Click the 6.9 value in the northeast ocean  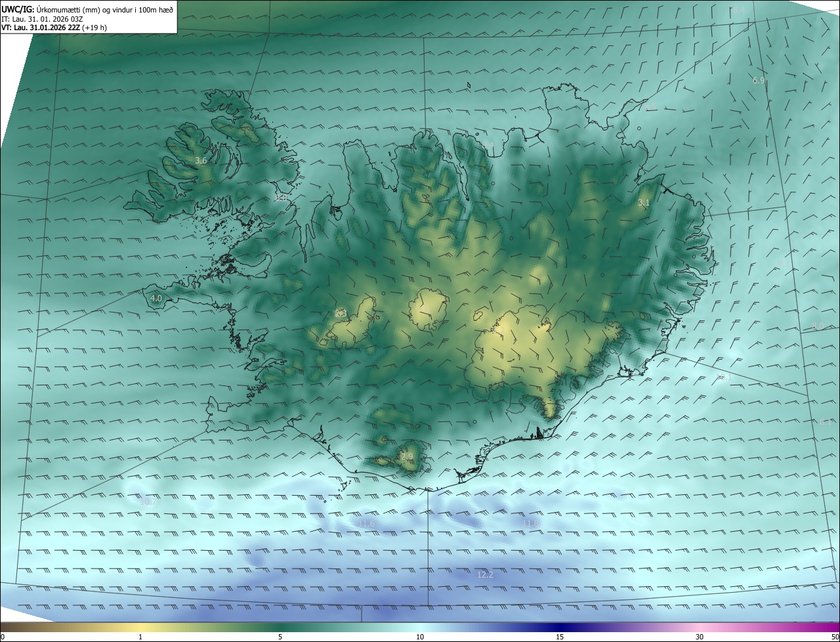pos(759,80)
